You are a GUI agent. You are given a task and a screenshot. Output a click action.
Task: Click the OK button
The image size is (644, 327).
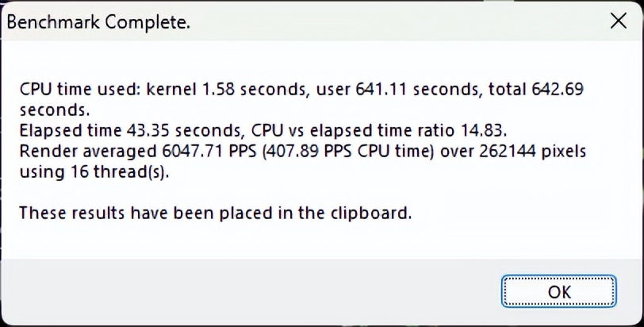558,291
